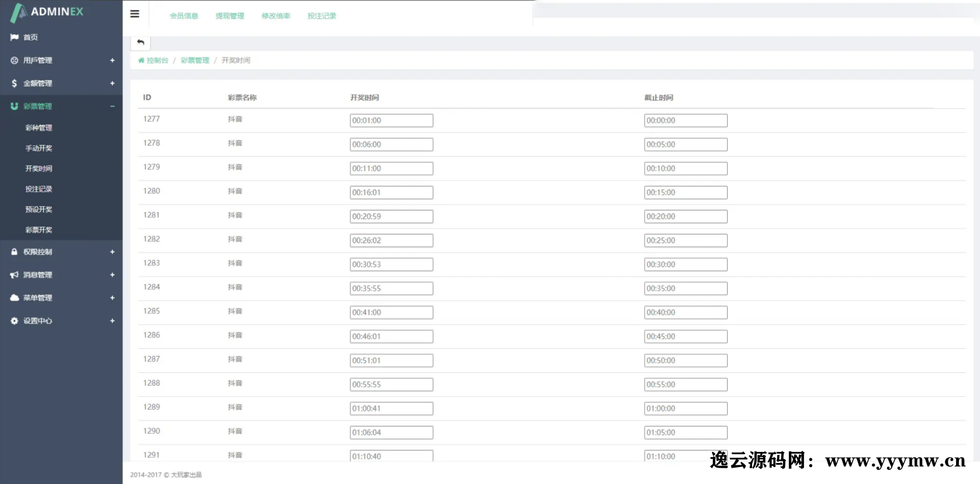Click the 控制台 breadcrumb link
Screen dimensions: 980x484
point(157,60)
